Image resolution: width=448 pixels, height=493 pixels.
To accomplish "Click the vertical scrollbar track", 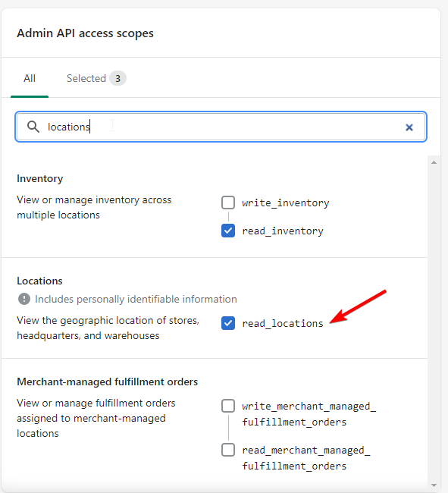I will pos(434,324).
